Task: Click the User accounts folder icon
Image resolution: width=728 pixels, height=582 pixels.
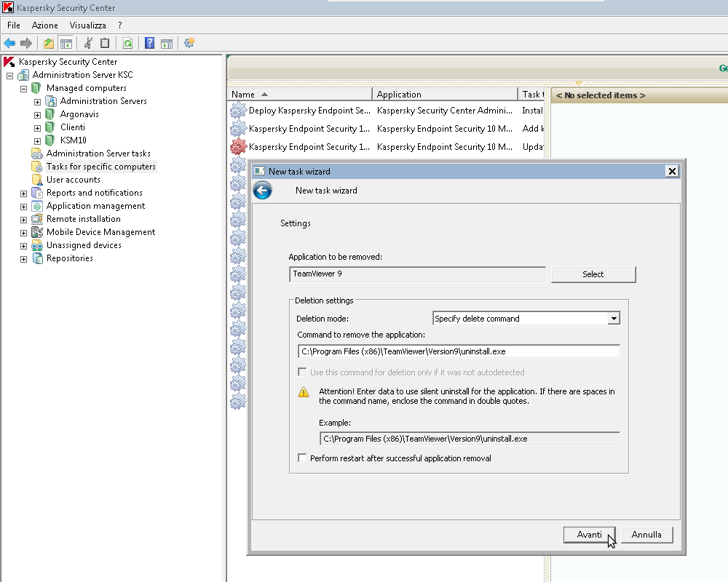Action: coord(36,180)
